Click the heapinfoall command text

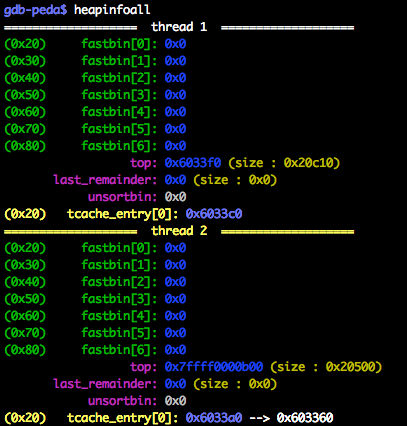coord(112,10)
